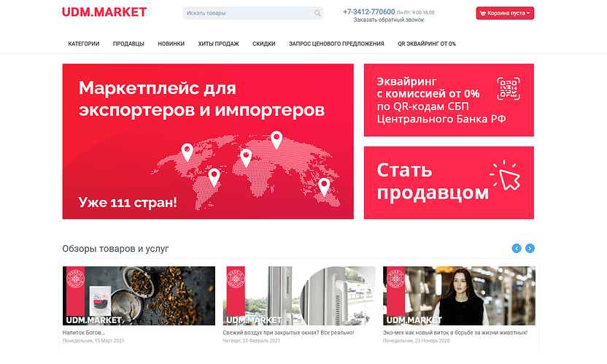Click the search magnifier icon
Screen dimensions: 607x364
click(x=317, y=13)
